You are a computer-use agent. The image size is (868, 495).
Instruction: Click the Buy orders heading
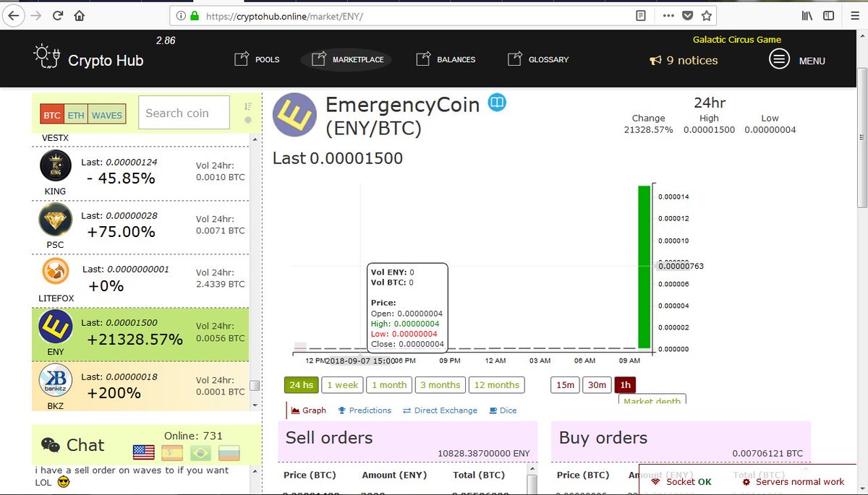click(x=603, y=437)
